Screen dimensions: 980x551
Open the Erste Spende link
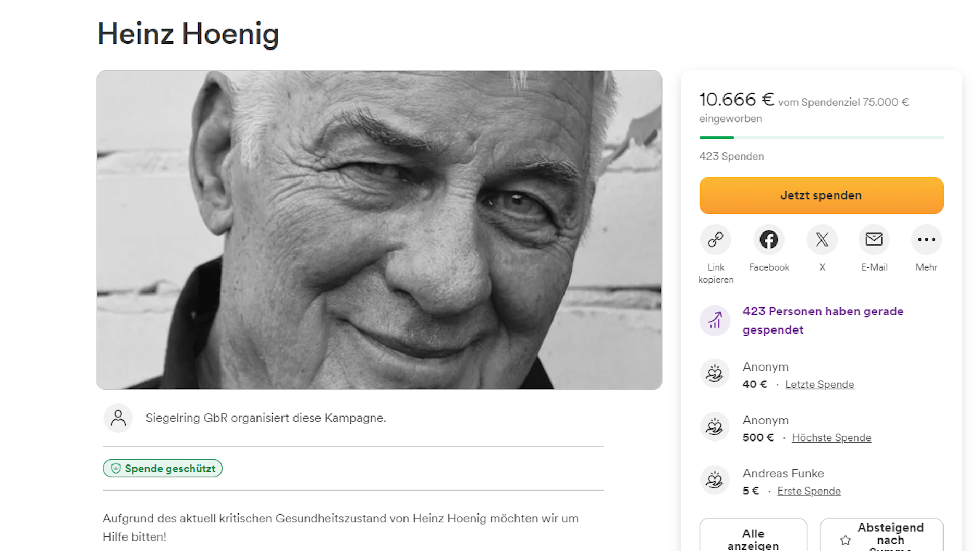(x=808, y=491)
